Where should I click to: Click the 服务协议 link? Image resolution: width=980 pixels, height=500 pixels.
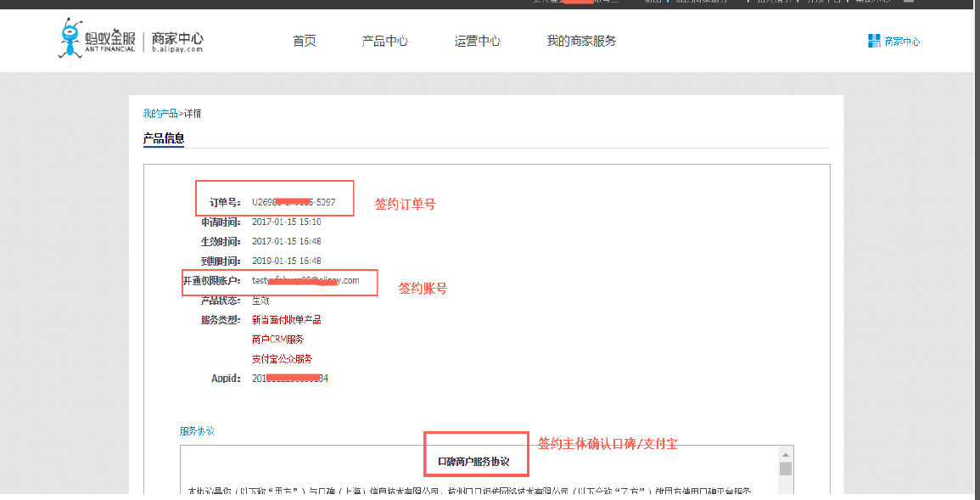click(197, 431)
